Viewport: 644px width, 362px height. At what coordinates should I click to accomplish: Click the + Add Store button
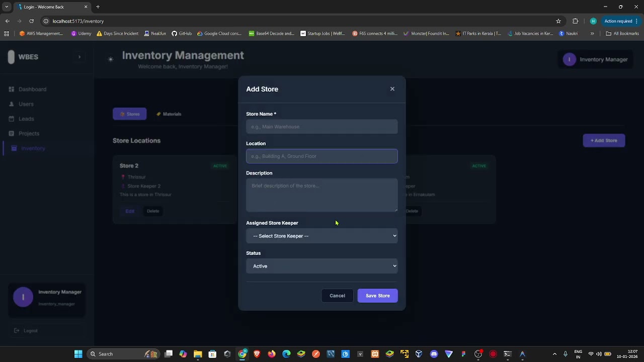[604, 140]
